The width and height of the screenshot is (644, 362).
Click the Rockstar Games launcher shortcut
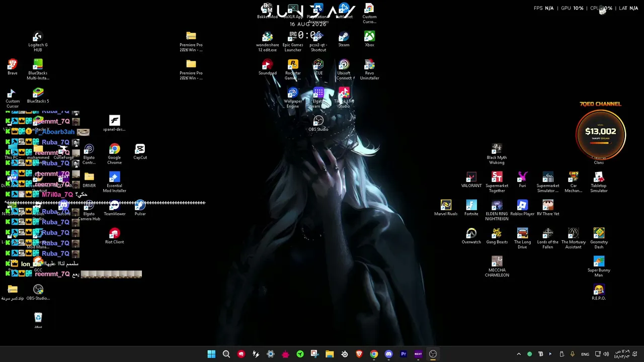click(x=293, y=70)
